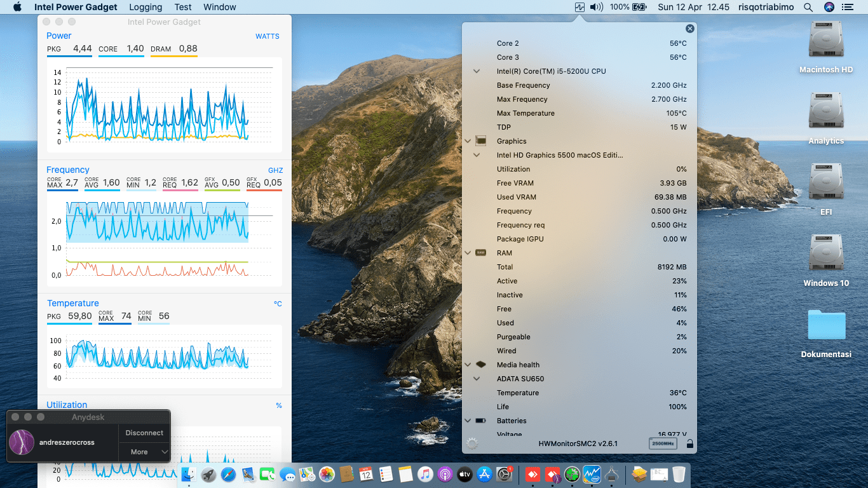Launch Maps from the Dock
This screenshot has height=488, width=868.
coord(307,474)
